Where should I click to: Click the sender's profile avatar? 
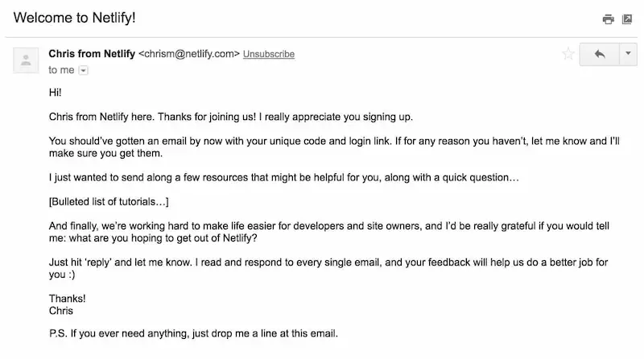pos(27,60)
